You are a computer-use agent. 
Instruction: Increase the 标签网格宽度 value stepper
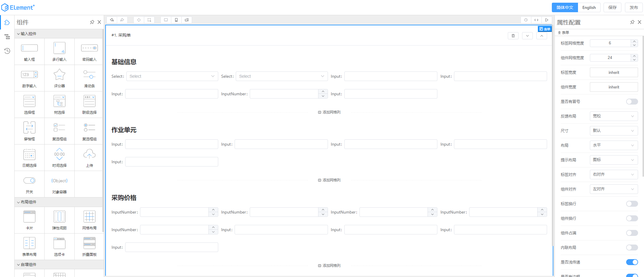click(634, 41)
